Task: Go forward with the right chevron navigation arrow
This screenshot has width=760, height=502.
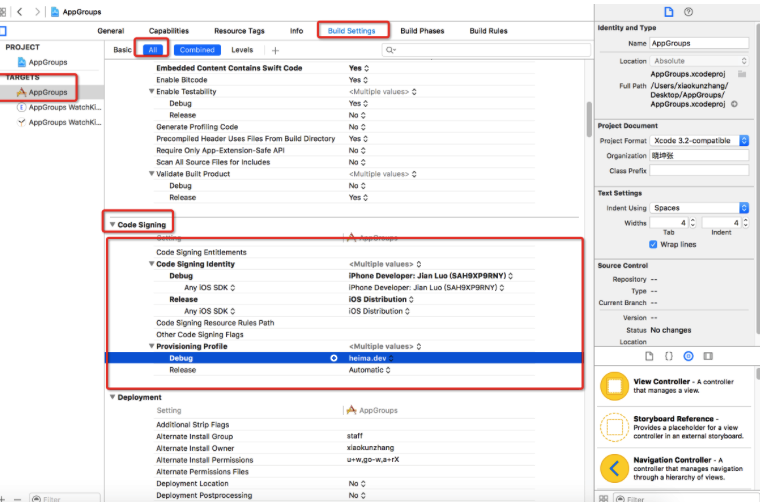Action: coord(37,12)
